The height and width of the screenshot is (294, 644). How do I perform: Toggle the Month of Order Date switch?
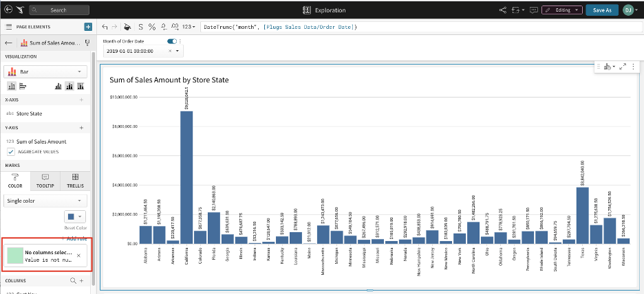coord(171,41)
